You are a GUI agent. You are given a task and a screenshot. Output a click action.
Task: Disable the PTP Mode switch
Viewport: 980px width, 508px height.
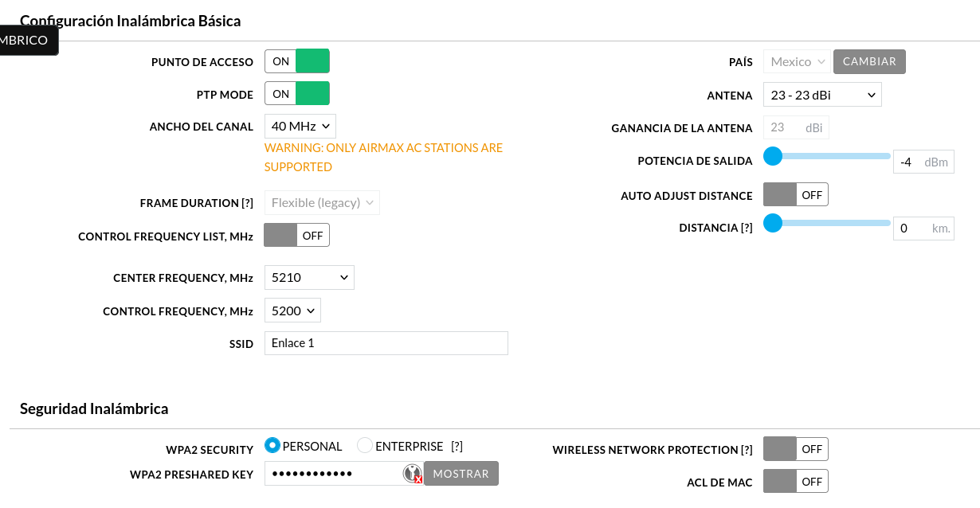click(296, 94)
